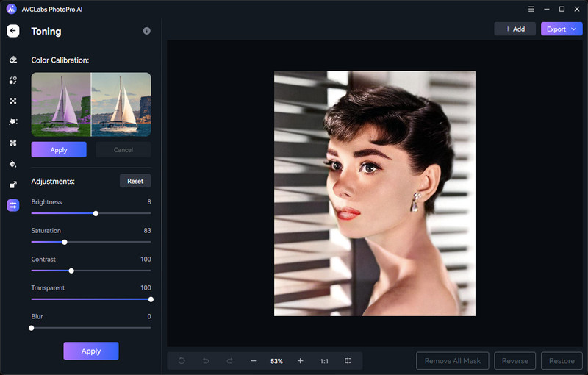Click the Restore button
Screen dimensions: 588x375
click(x=562, y=361)
